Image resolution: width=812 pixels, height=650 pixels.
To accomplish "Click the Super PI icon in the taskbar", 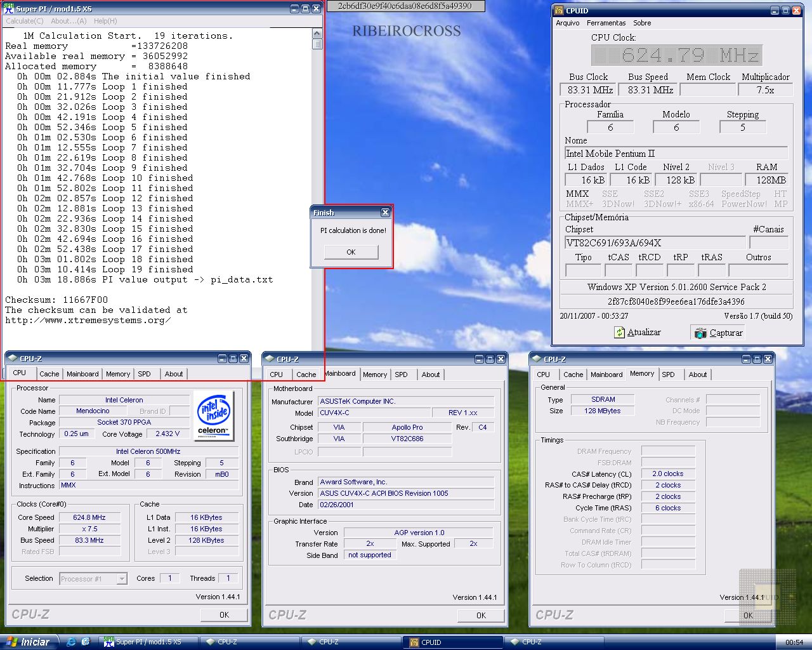I will coord(109,642).
